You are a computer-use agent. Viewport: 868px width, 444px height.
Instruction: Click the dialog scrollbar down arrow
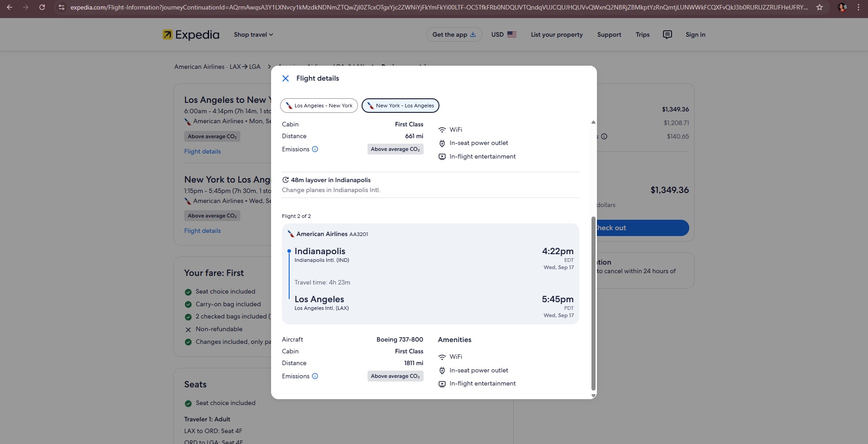tap(593, 396)
